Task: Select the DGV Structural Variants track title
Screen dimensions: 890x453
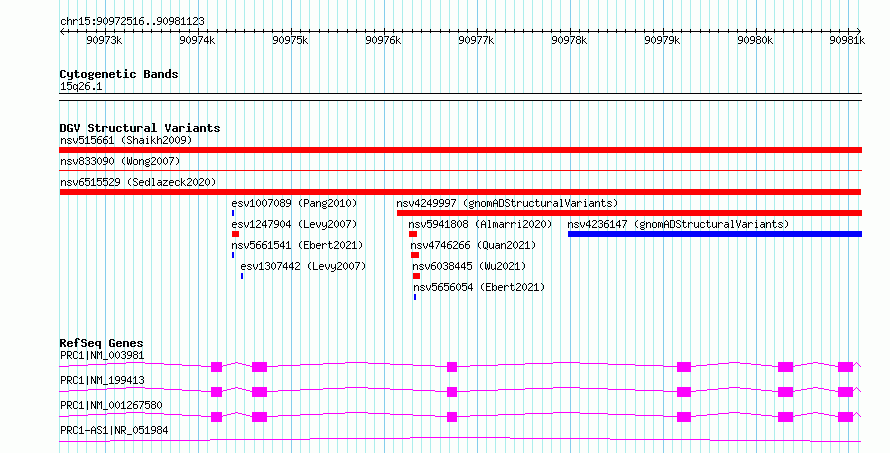Action: coord(140,128)
